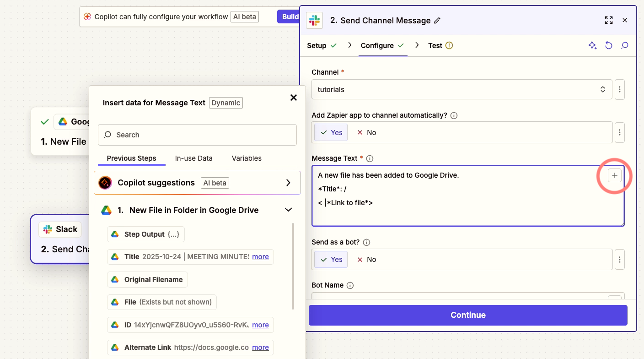Viewport: 644px width, 359px height.
Task: Click inside the Message Text textarea
Action: pyautogui.click(x=468, y=196)
